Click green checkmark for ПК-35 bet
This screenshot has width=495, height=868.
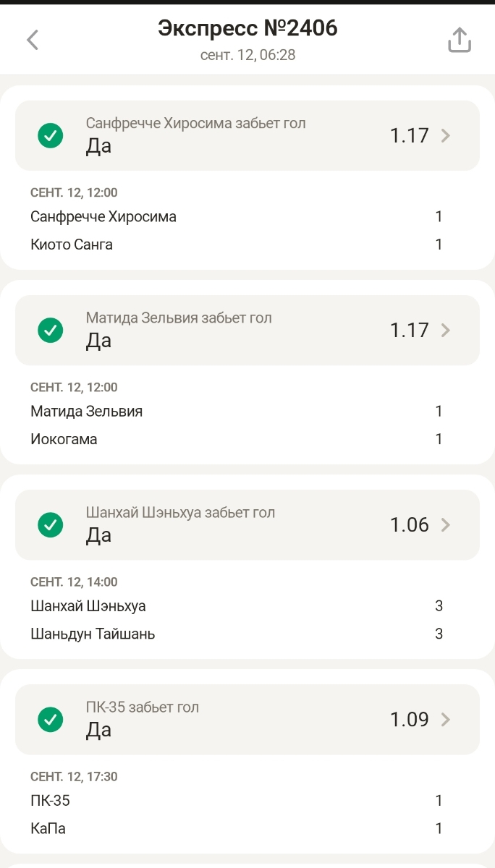tap(51, 719)
